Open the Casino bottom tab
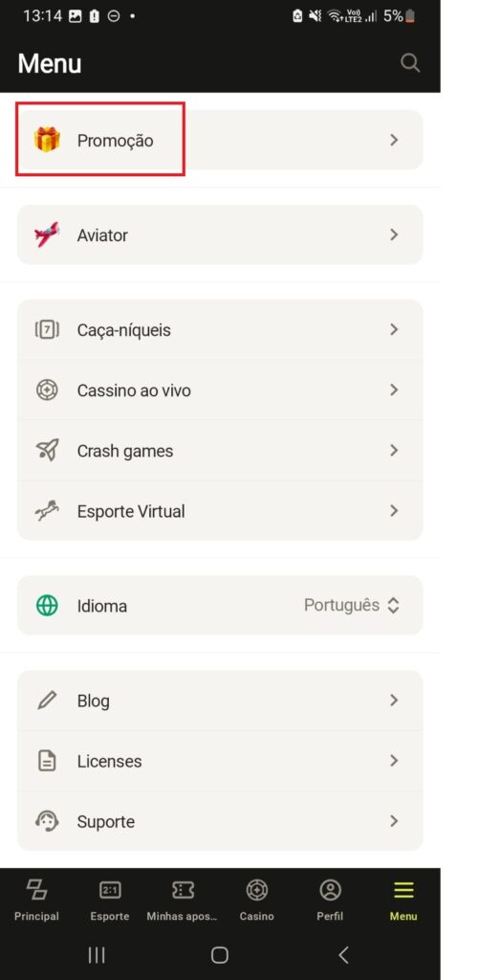501x980 pixels. pyautogui.click(x=257, y=901)
